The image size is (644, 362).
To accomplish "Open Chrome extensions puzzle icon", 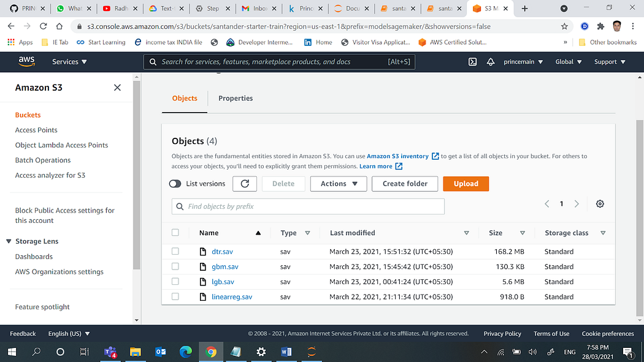I will (x=600, y=26).
